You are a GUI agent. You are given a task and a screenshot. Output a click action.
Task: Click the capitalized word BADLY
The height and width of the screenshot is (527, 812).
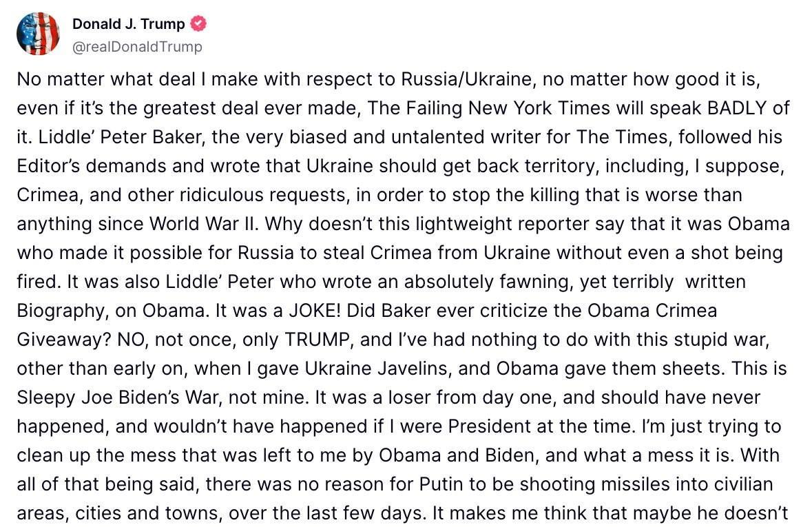pyautogui.click(x=736, y=107)
